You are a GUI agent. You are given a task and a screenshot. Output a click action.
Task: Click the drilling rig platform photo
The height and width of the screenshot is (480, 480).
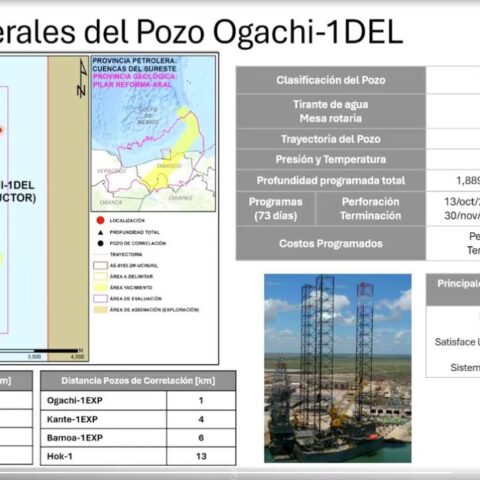click(338, 368)
